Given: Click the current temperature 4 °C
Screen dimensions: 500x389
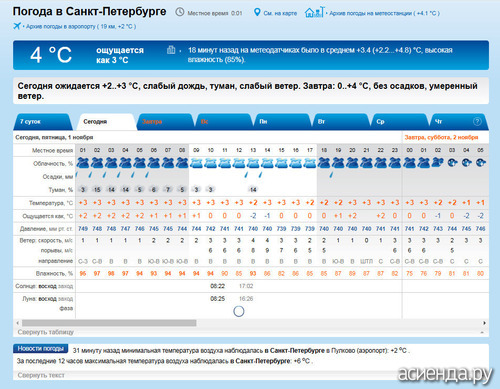Looking at the screenshot, I should (51, 55).
